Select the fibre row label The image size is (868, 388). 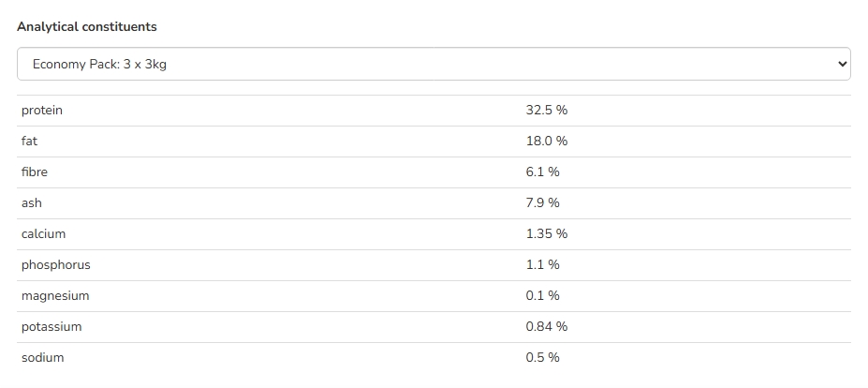click(35, 172)
